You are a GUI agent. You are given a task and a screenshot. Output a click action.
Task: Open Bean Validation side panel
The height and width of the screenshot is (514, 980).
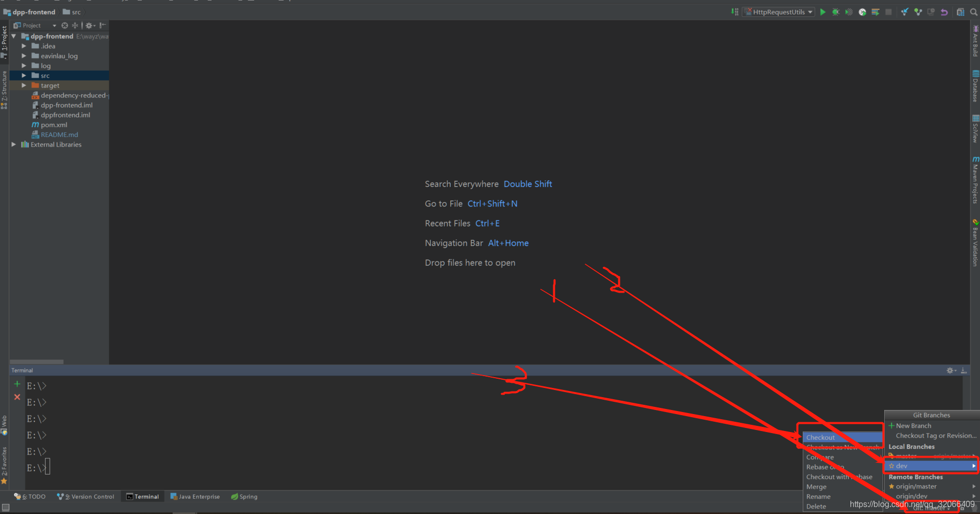[x=975, y=242]
